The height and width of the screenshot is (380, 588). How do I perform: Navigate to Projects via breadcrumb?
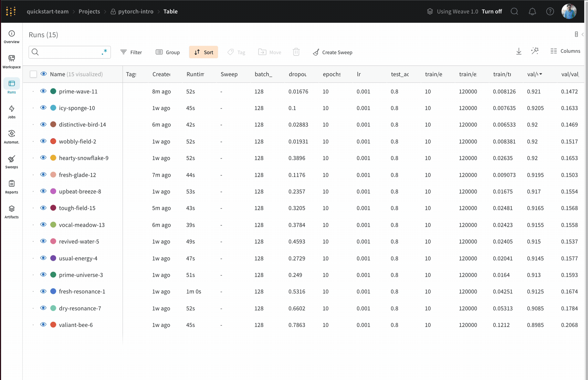click(89, 11)
